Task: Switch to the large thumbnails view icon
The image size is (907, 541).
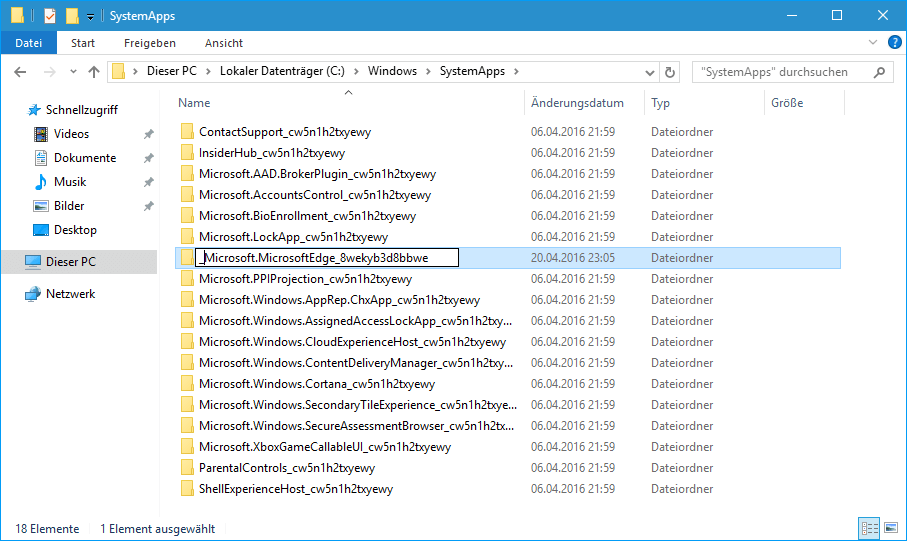Action: (891, 528)
